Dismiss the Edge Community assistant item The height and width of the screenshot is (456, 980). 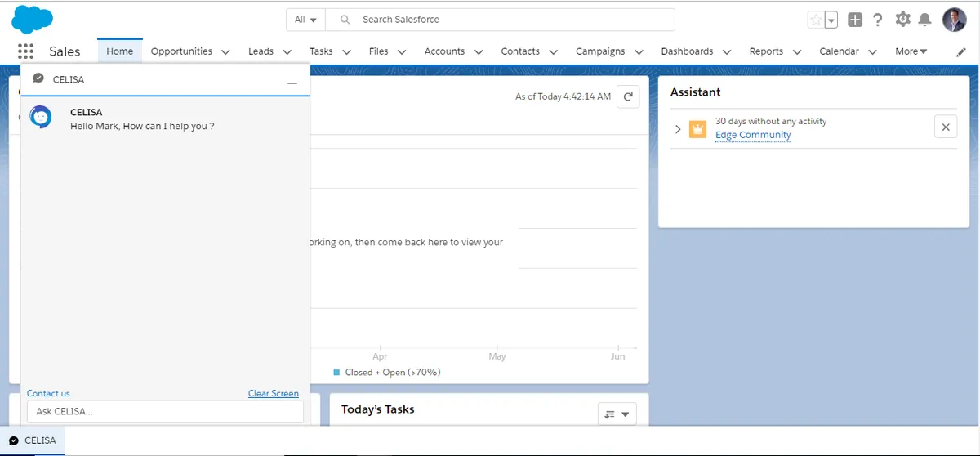tap(946, 127)
